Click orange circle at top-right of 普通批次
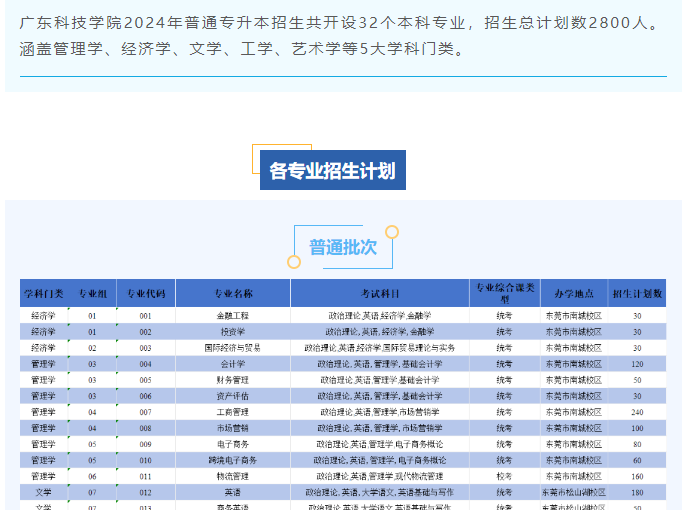685x510 pixels. point(392,232)
